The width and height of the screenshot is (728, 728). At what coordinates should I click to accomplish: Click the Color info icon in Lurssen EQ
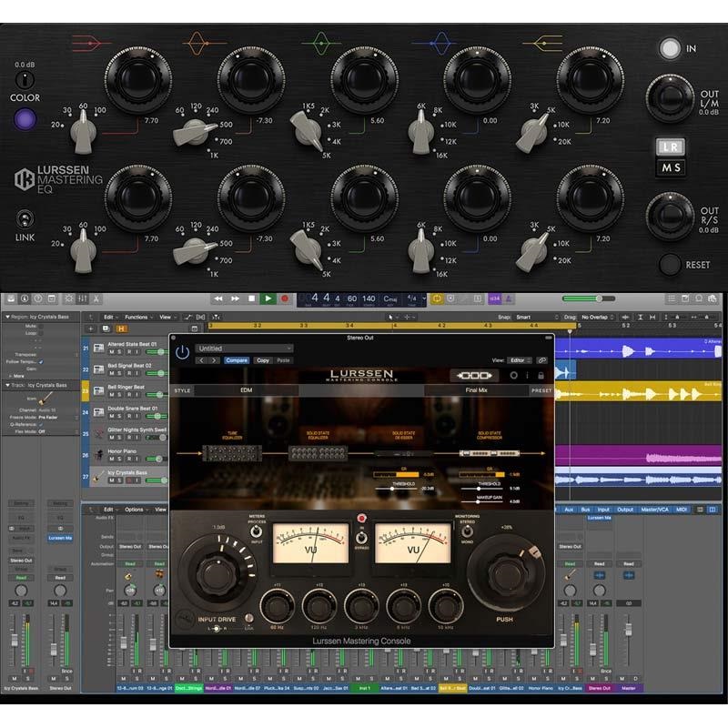click(x=25, y=80)
